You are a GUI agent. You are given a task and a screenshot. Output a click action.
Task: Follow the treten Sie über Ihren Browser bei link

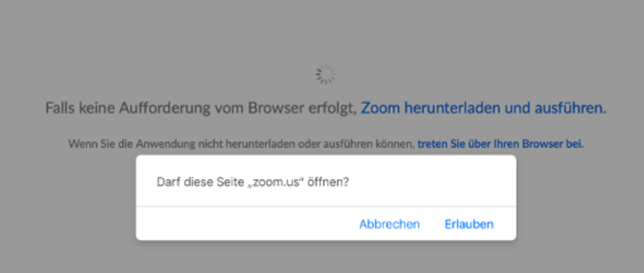click(500, 144)
